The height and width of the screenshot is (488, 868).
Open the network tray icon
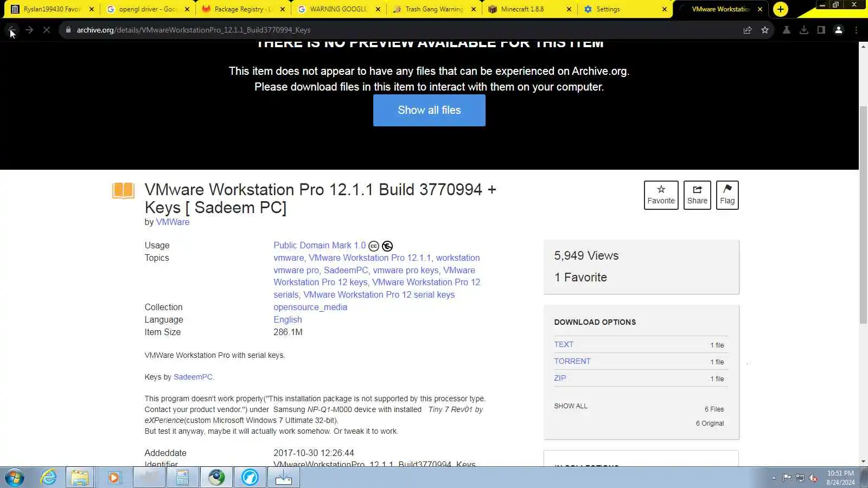(x=800, y=478)
